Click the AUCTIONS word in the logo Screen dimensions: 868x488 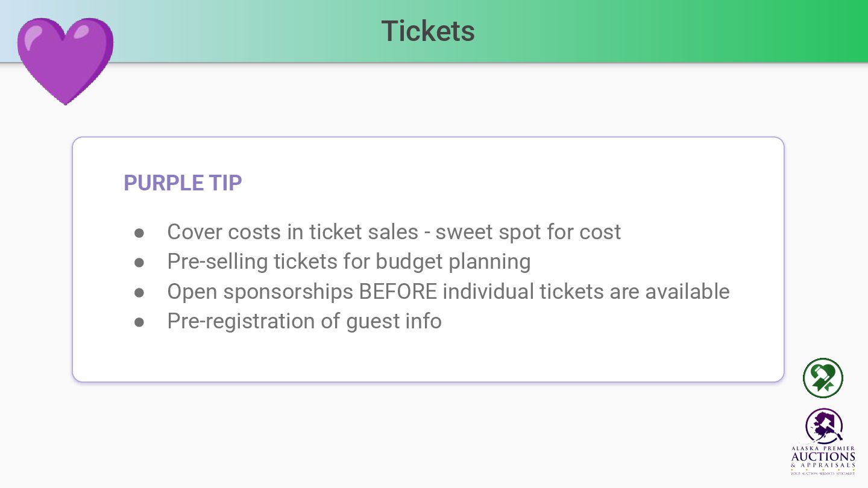[823, 457]
